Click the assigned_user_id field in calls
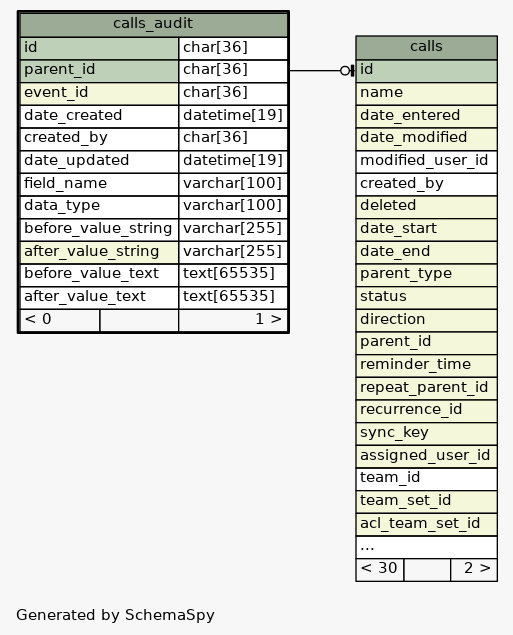Image resolution: width=513 pixels, height=635 pixels. tap(426, 456)
